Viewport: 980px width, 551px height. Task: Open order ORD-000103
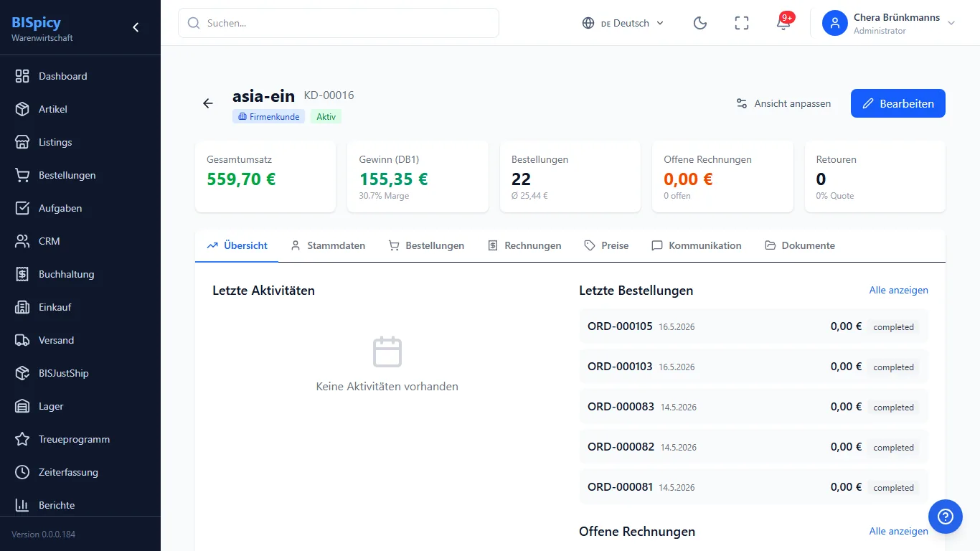tap(753, 367)
